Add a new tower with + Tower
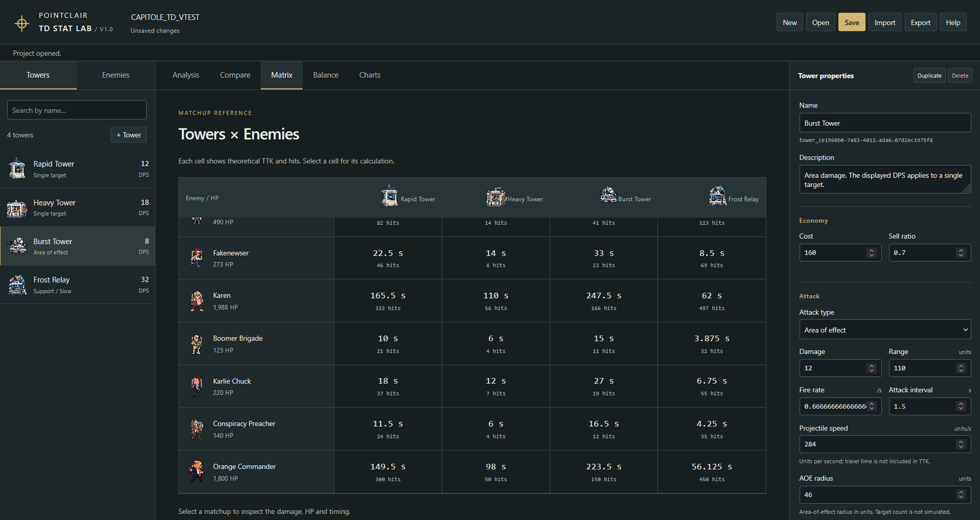The width and height of the screenshot is (980, 520). [x=129, y=135]
